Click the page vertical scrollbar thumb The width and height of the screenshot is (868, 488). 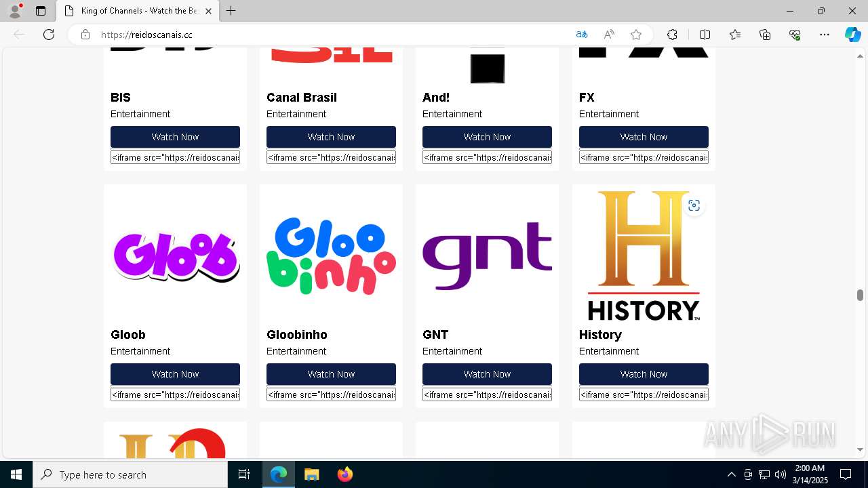[x=860, y=295]
